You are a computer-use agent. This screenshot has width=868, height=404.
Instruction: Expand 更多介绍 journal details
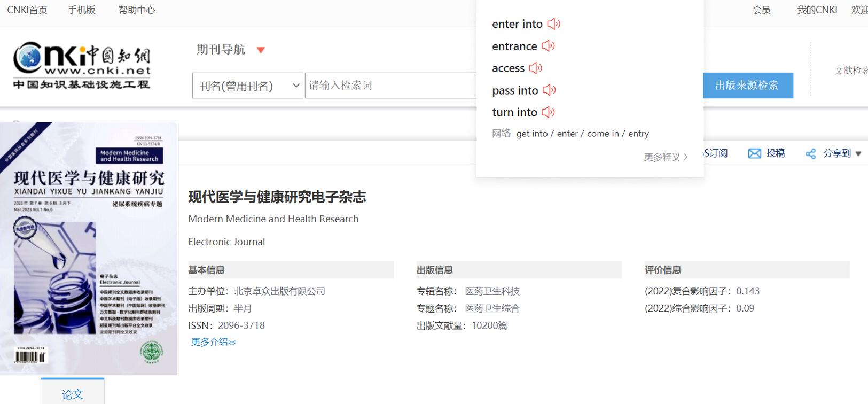[x=213, y=342]
